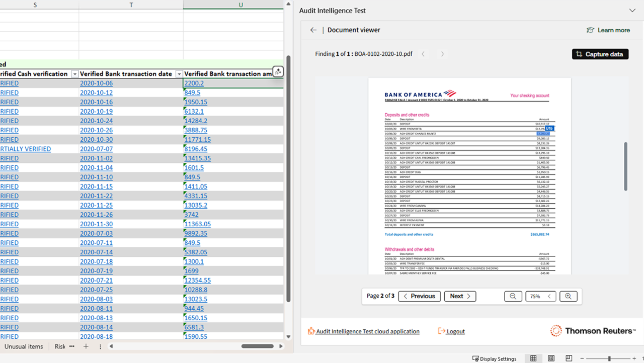Go to the Next document page
Image resolution: width=644 pixels, height=363 pixels.
[460, 296]
